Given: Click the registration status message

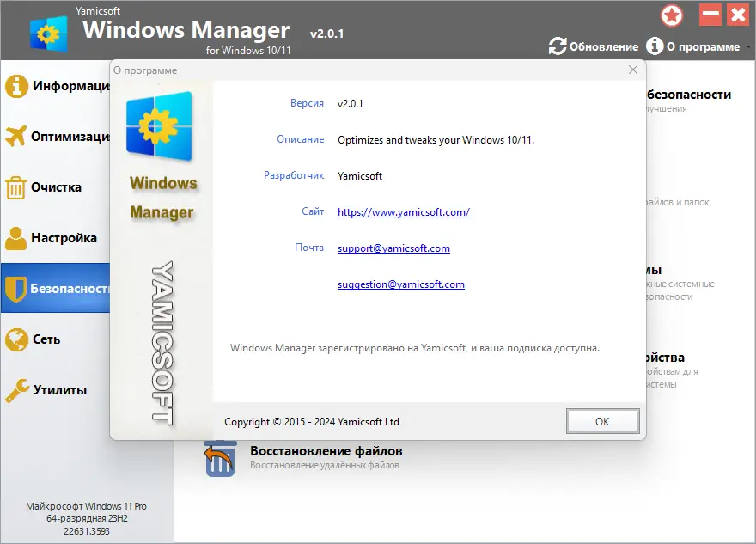Looking at the screenshot, I should (415, 348).
